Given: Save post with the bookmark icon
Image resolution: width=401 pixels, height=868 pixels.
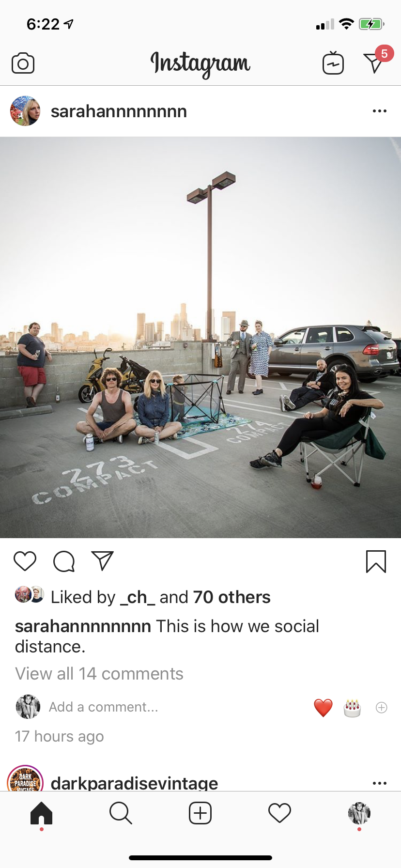Looking at the screenshot, I should point(376,561).
